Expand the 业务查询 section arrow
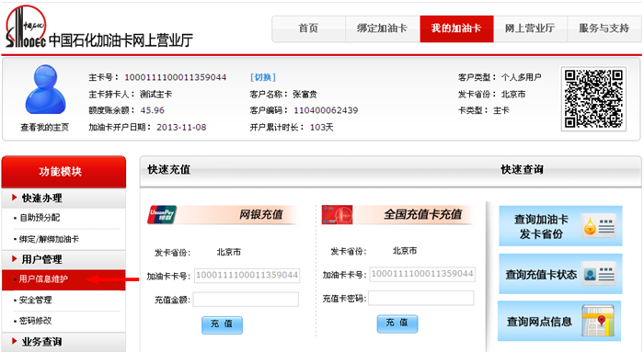Viewport: 644px width, 352px height. 15,341
